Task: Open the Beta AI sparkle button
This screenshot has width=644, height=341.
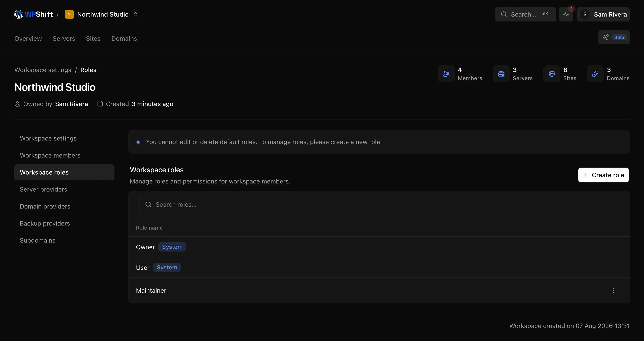Action: coord(614,37)
